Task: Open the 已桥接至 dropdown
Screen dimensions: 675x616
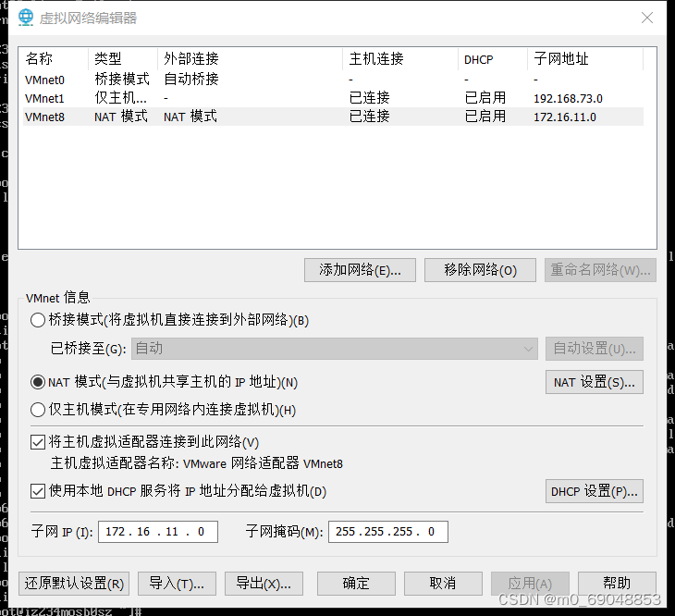Action: [335, 349]
